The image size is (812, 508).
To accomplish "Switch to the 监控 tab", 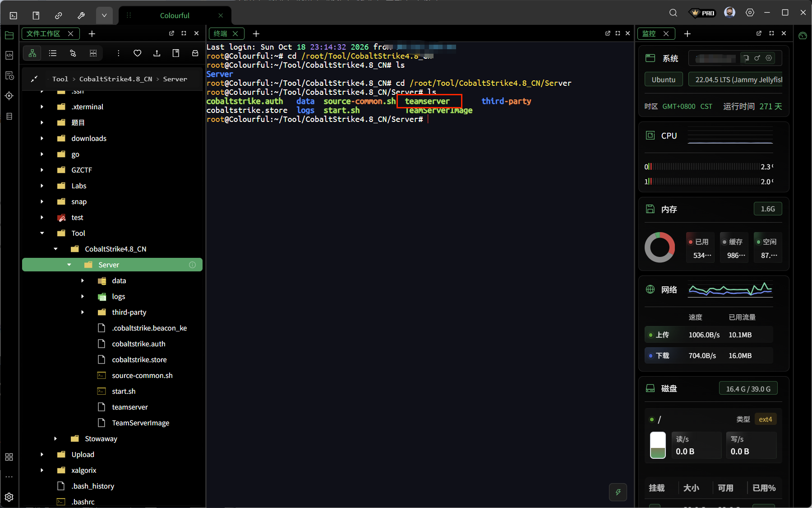I will coord(649,34).
